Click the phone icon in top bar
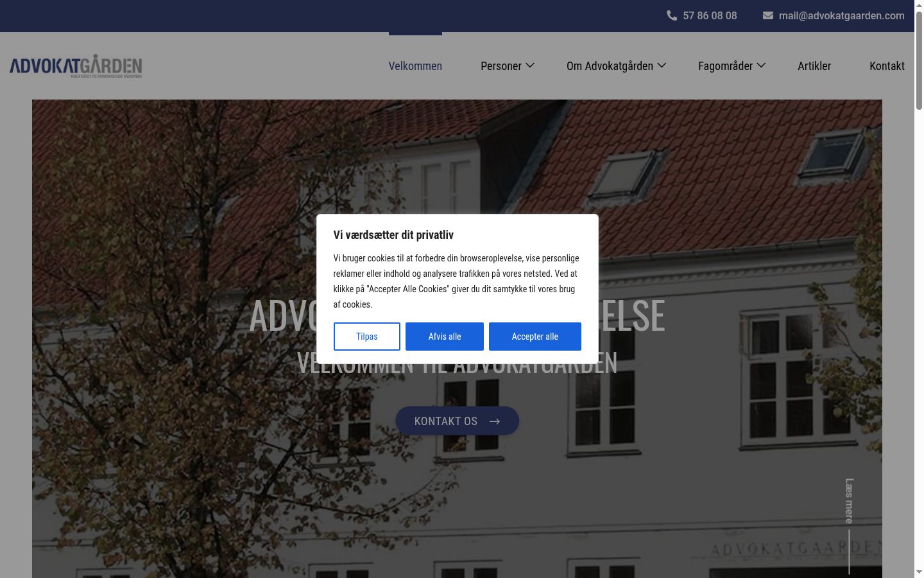 pyautogui.click(x=672, y=15)
